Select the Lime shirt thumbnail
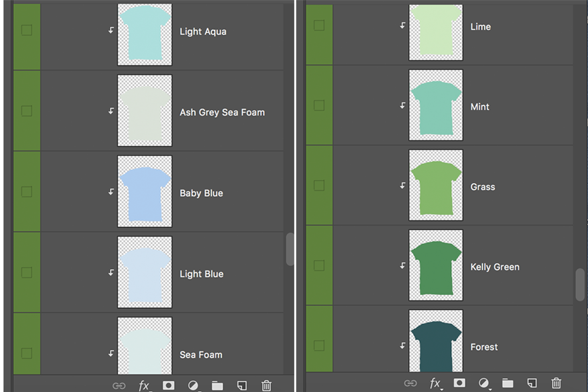This screenshot has height=392, width=588. [x=436, y=32]
